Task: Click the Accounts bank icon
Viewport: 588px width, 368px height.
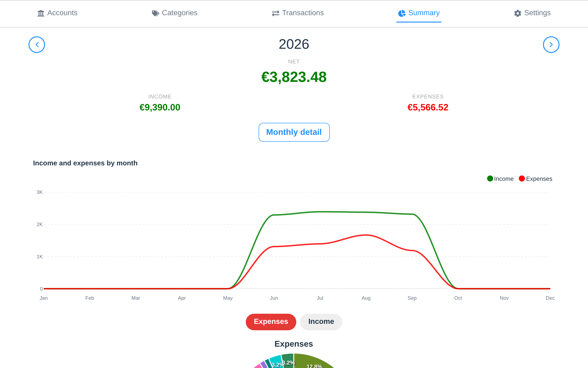Action: point(41,13)
